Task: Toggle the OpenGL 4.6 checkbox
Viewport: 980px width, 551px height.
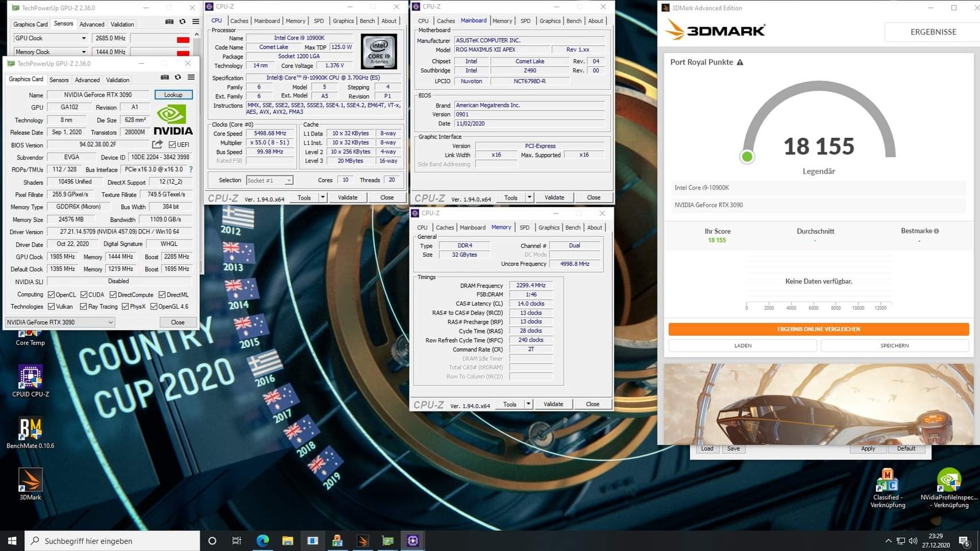Action: point(154,306)
